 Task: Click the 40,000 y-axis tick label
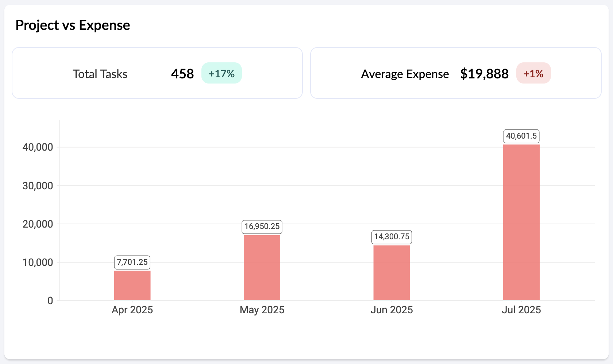pos(38,147)
